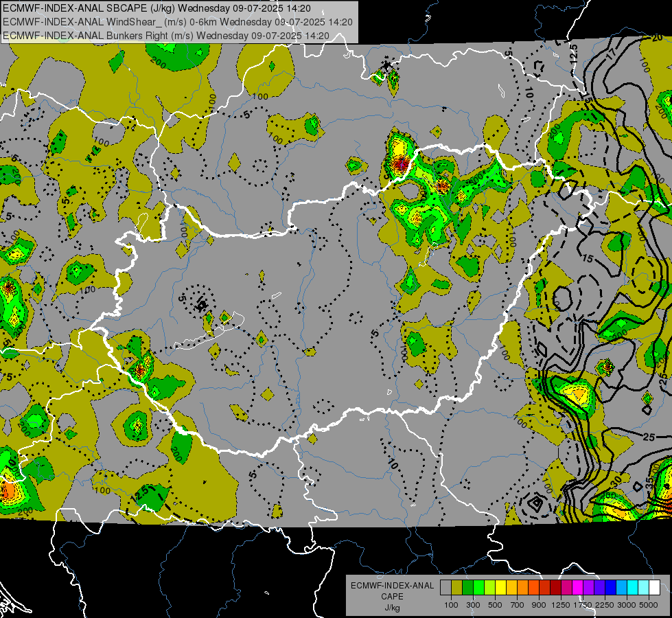
Task: Select the magenta legend swatch
Action: pos(578,588)
